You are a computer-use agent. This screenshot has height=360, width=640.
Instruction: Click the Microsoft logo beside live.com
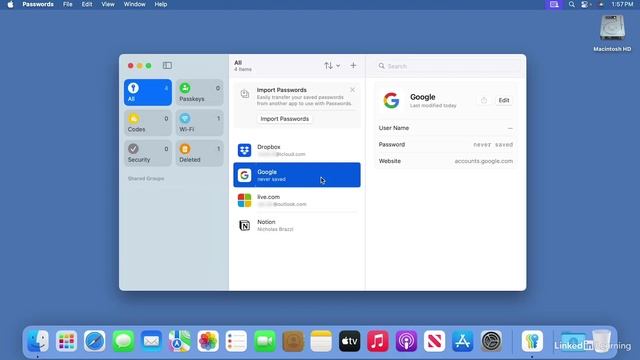coord(244,200)
